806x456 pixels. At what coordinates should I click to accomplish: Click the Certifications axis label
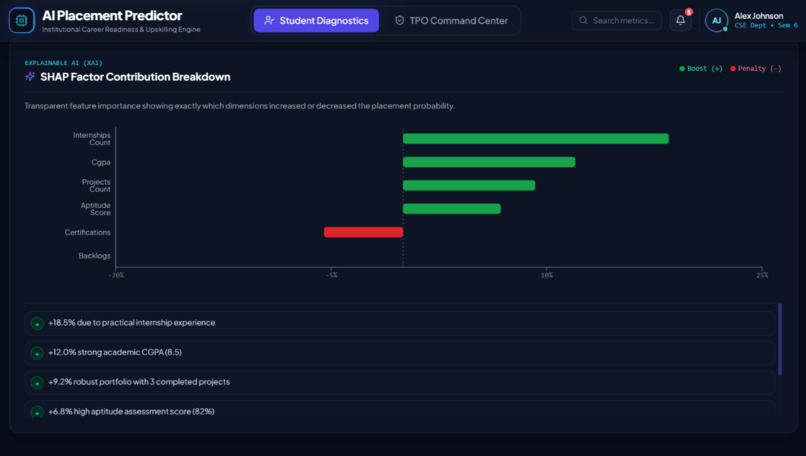[87, 232]
